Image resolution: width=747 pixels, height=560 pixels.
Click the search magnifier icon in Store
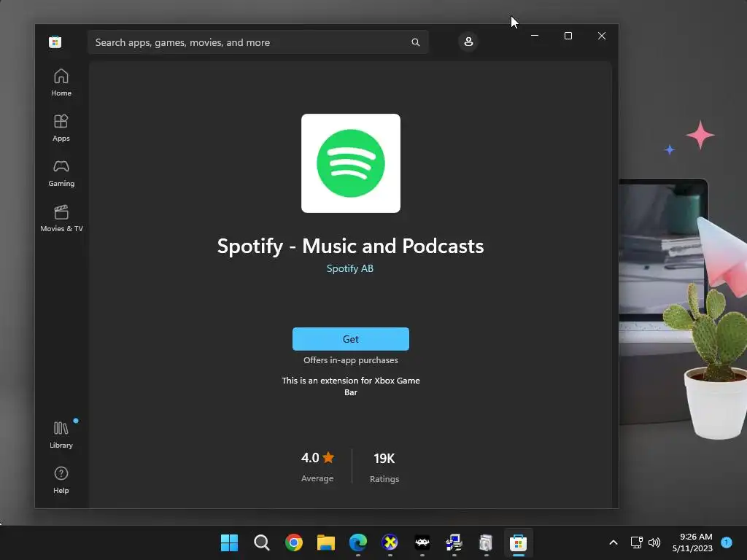click(415, 42)
